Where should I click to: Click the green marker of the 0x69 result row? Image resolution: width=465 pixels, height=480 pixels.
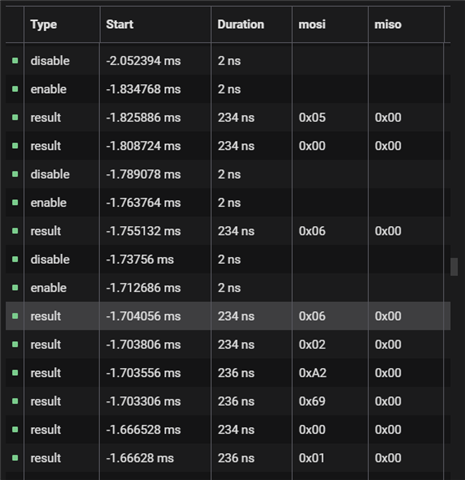point(15,401)
